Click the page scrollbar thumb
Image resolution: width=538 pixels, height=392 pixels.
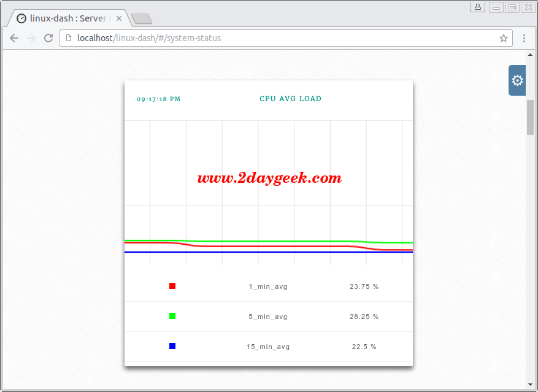[x=530, y=117]
